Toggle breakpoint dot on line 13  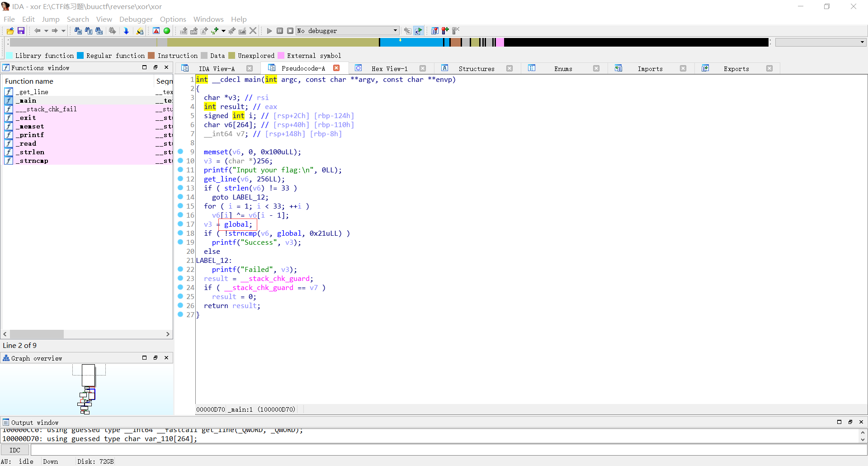click(x=180, y=188)
